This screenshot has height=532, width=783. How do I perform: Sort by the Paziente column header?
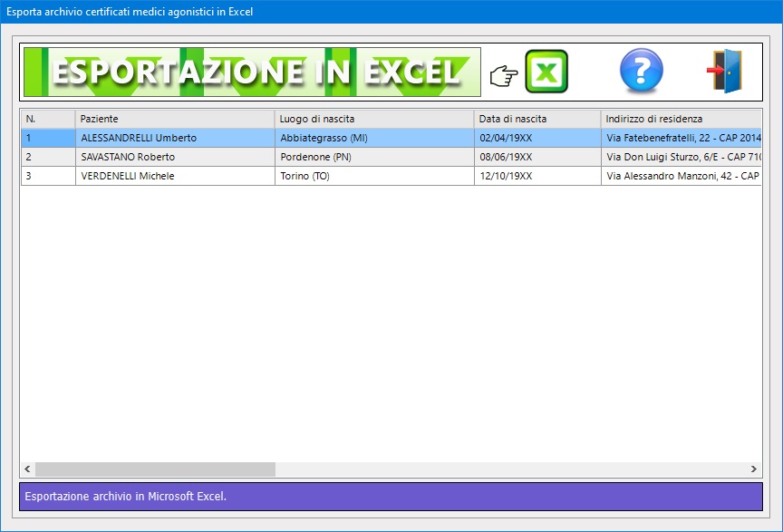[174, 119]
